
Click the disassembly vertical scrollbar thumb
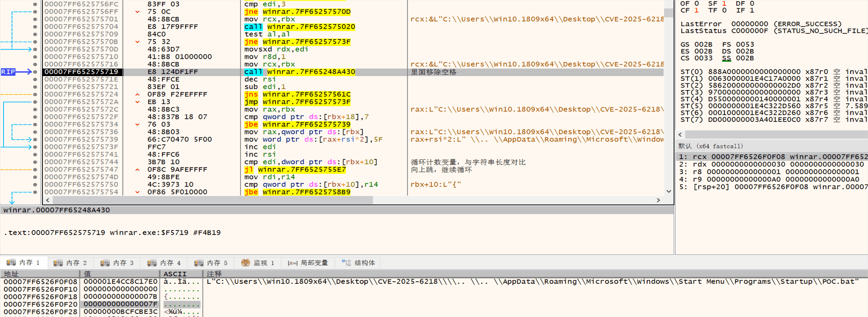tap(669, 12)
